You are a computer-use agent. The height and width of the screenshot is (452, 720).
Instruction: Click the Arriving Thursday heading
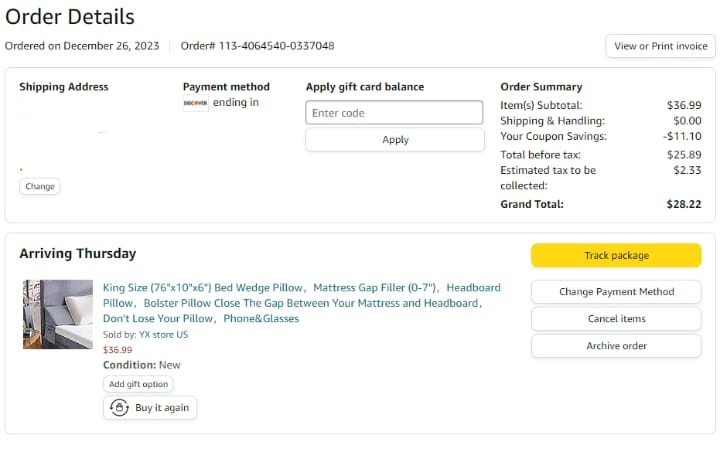tap(78, 254)
